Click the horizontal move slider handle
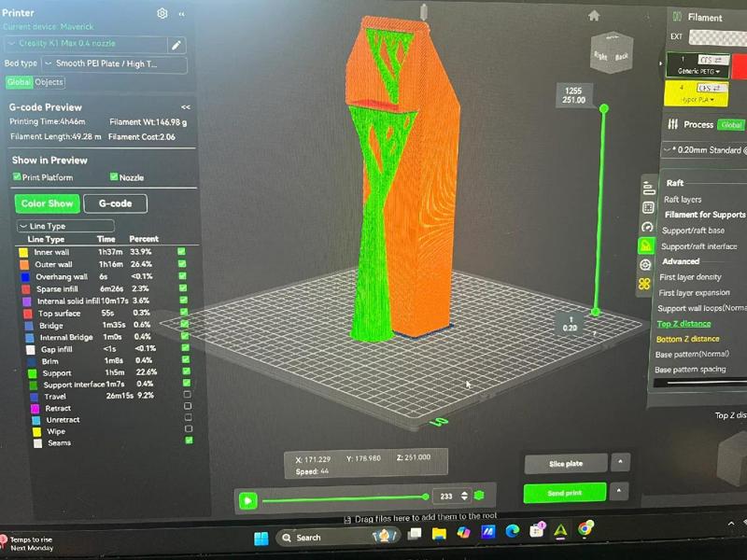Viewport: 747px width, 560px height. click(x=426, y=497)
